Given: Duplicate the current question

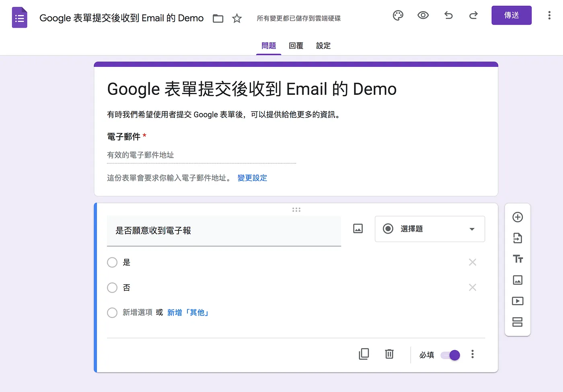Looking at the screenshot, I should [x=364, y=354].
